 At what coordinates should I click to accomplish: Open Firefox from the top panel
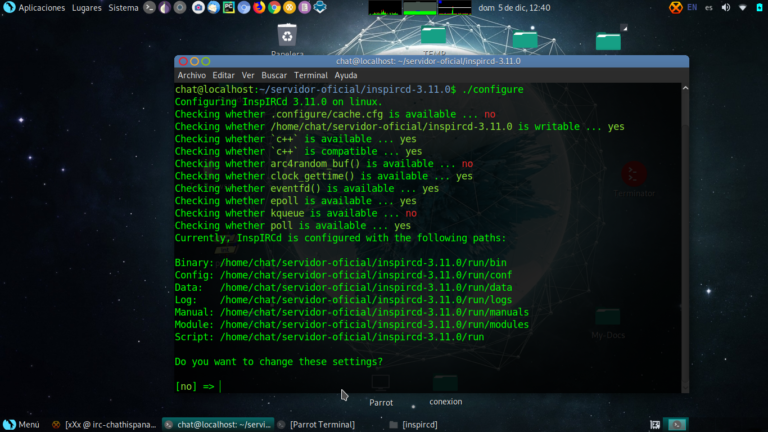(x=259, y=8)
